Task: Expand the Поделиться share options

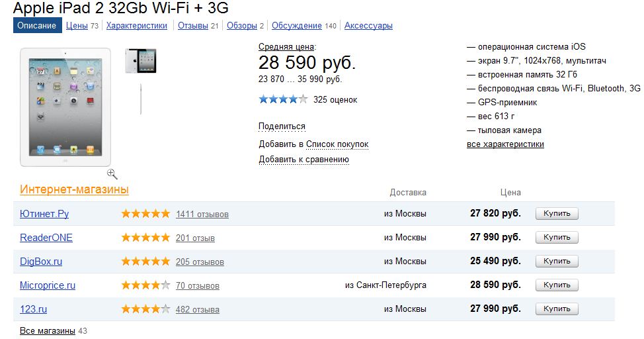Action: pyautogui.click(x=282, y=126)
